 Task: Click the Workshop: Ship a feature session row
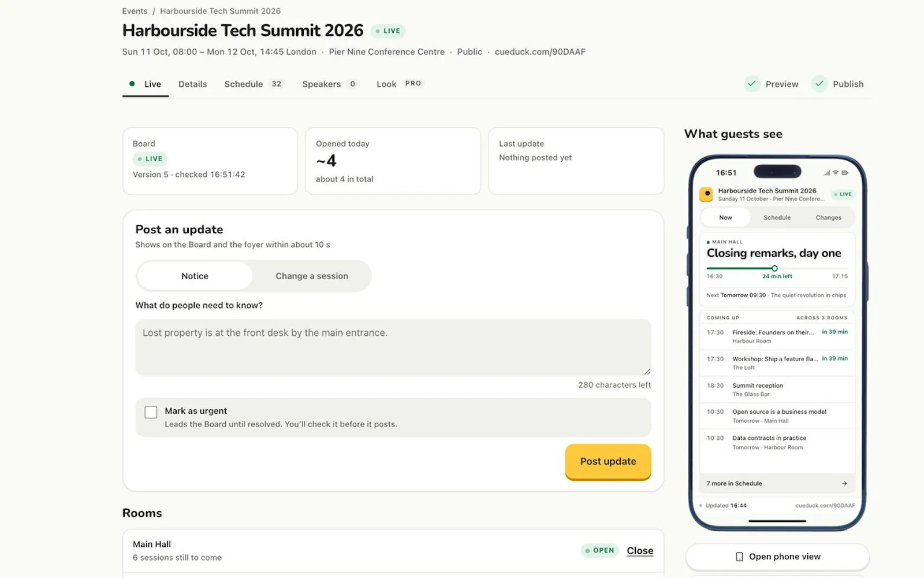(777, 363)
